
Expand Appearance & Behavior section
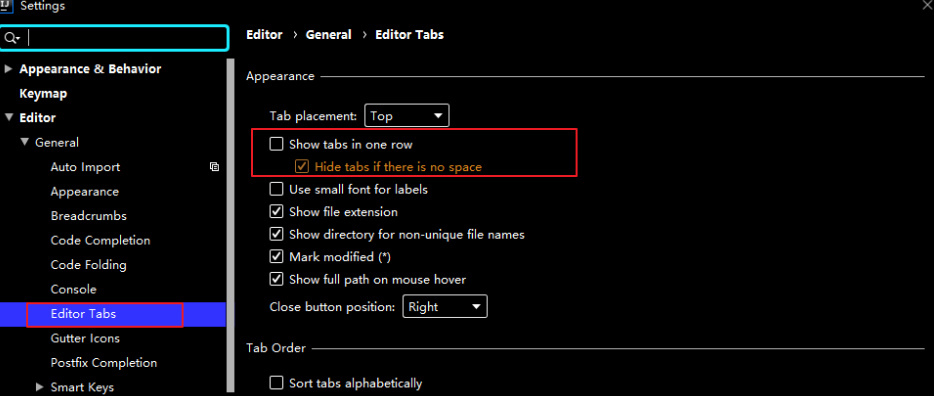coord(8,69)
